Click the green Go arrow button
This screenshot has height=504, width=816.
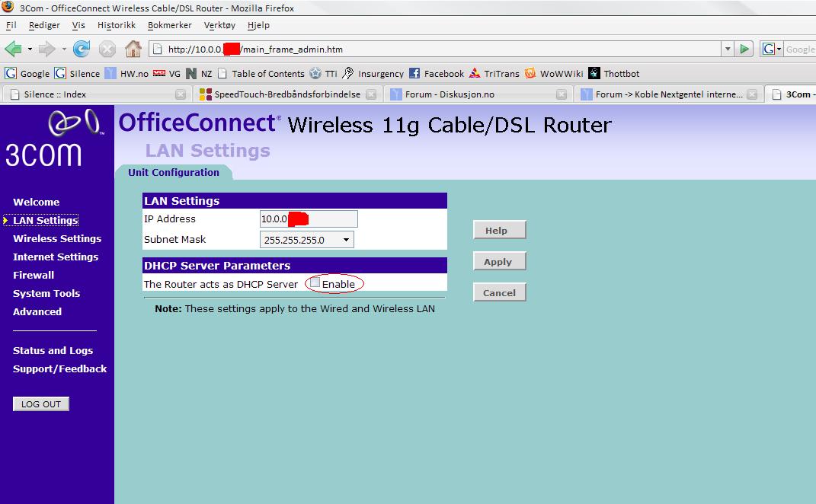744,49
